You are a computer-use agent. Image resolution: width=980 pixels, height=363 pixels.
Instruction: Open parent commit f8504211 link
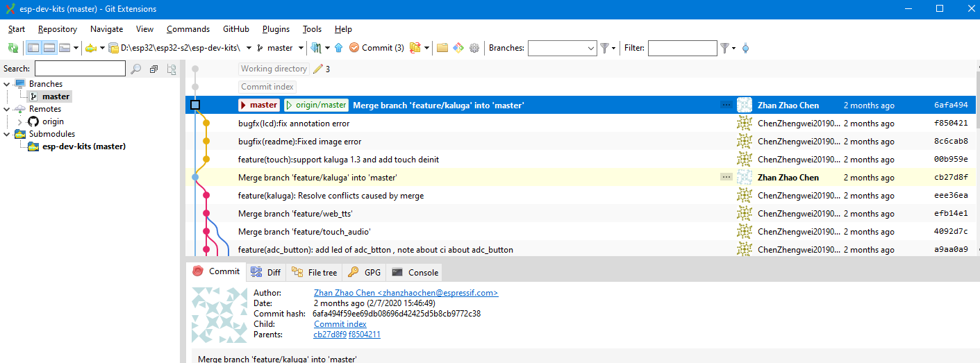[x=365, y=335]
